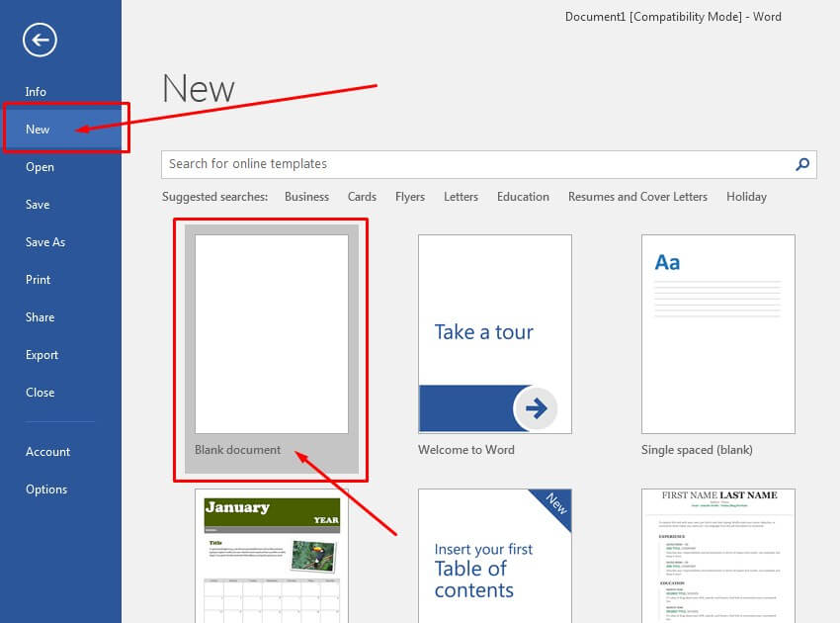Go to Open in the sidebar
Image resolution: width=840 pixels, height=623 pixels.
(x=41, y=167)
